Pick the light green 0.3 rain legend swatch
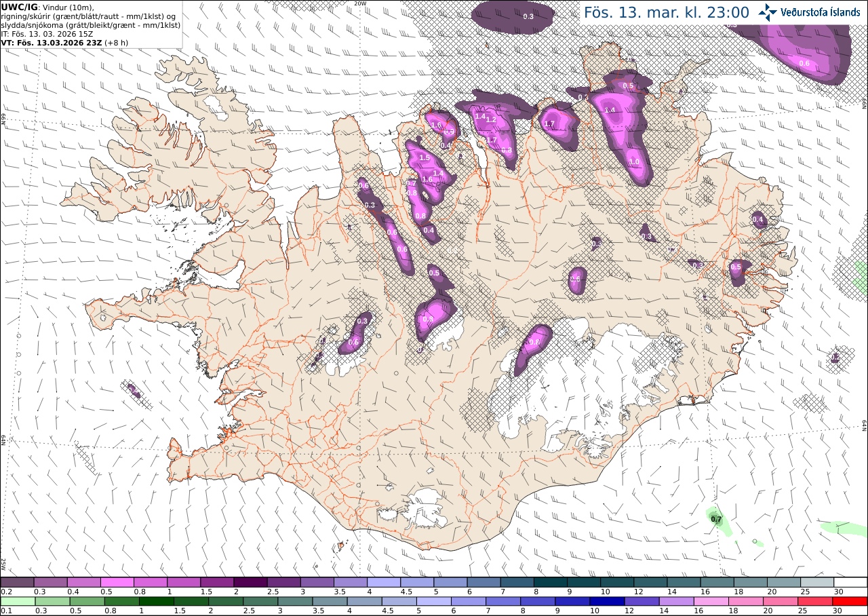Viewport: 868px width, 616px height. (x=52, y=601)
